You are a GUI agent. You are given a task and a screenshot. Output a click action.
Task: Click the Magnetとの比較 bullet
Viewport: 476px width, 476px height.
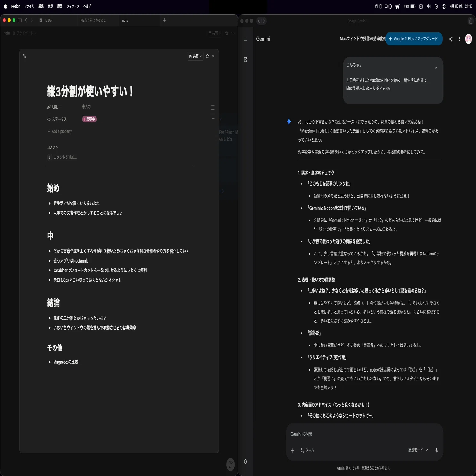(66, 362)
